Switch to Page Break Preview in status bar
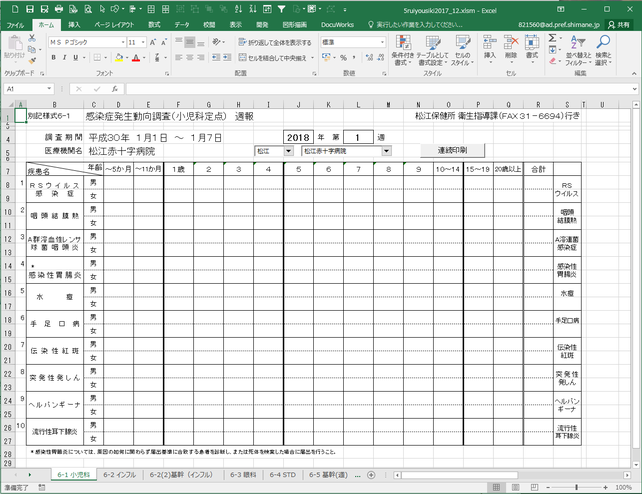 [x=534, y=487]
